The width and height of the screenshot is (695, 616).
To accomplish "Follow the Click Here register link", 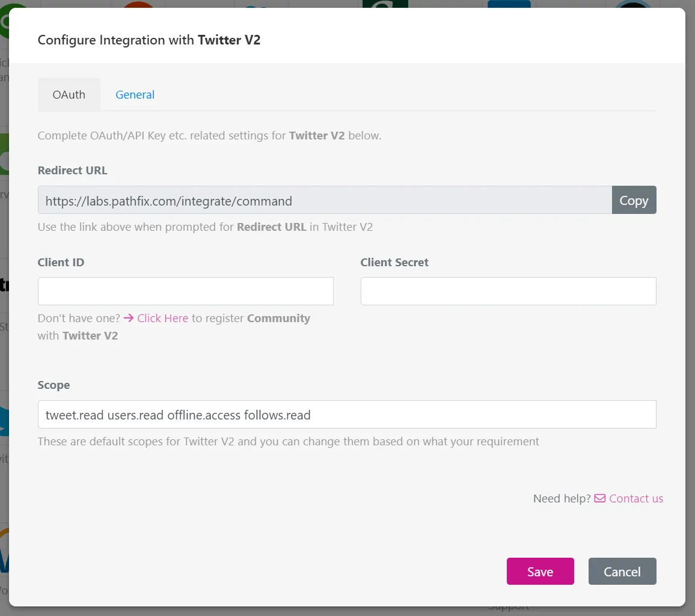I will coord(163,318).
